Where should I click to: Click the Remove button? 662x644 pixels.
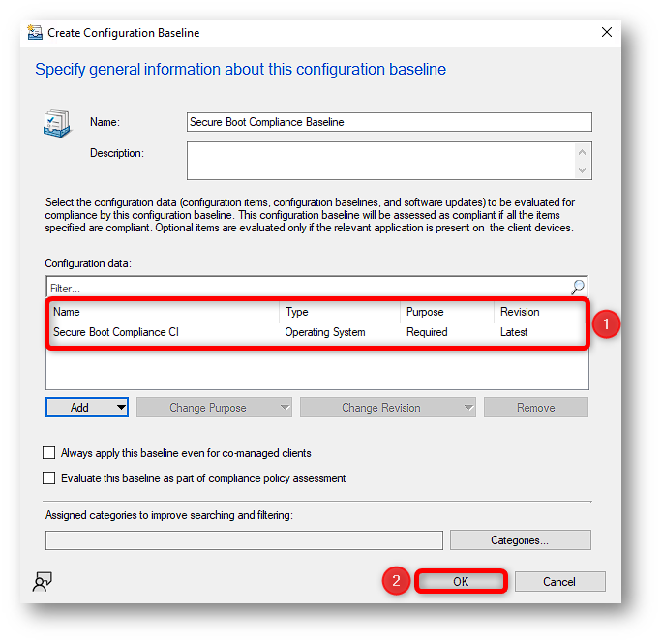tap(536, 408)
